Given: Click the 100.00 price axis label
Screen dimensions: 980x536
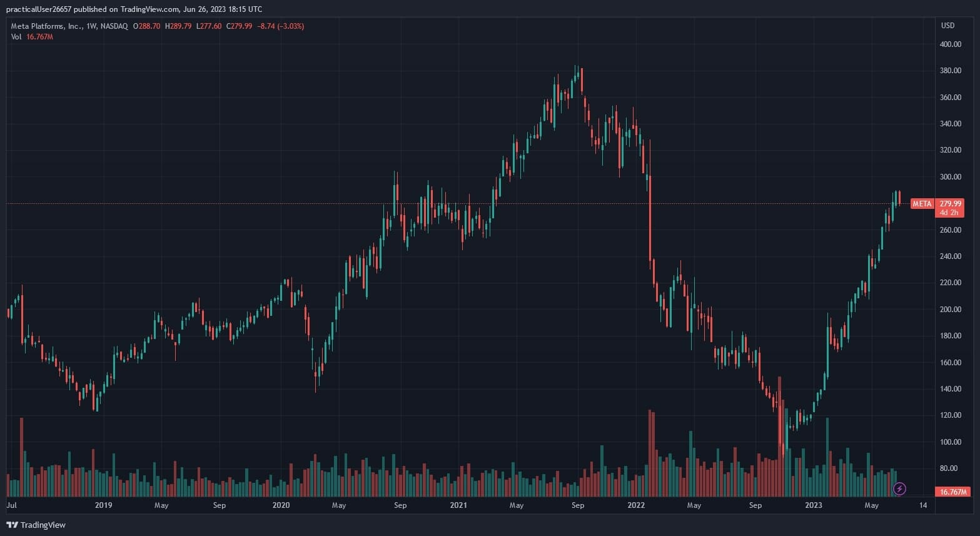Looking at the screenshot, I should 950,442.
